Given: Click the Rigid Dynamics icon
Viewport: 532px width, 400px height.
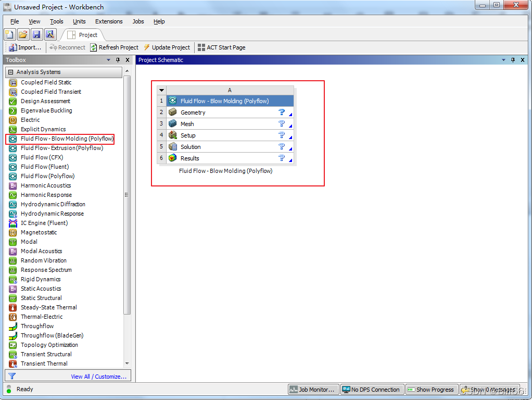Looking at the screenshot, I should 12,280.
